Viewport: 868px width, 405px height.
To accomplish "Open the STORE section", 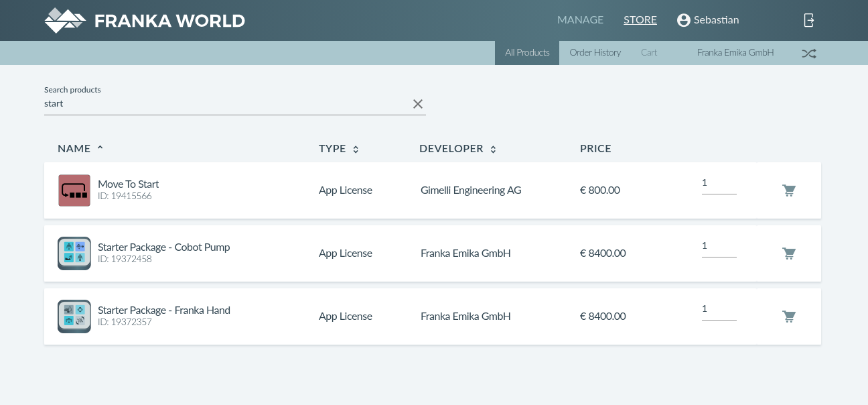I will coord(640,20).
